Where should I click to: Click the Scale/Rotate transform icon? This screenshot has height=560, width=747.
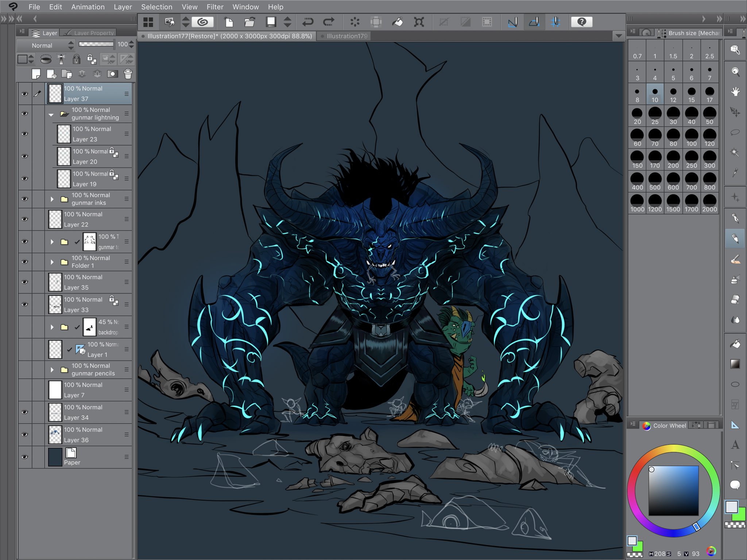[x=419, y=22]
